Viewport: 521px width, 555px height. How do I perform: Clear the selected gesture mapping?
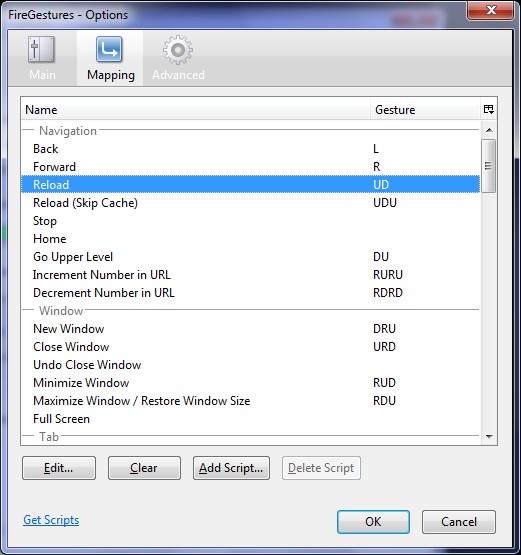[144, 468]
